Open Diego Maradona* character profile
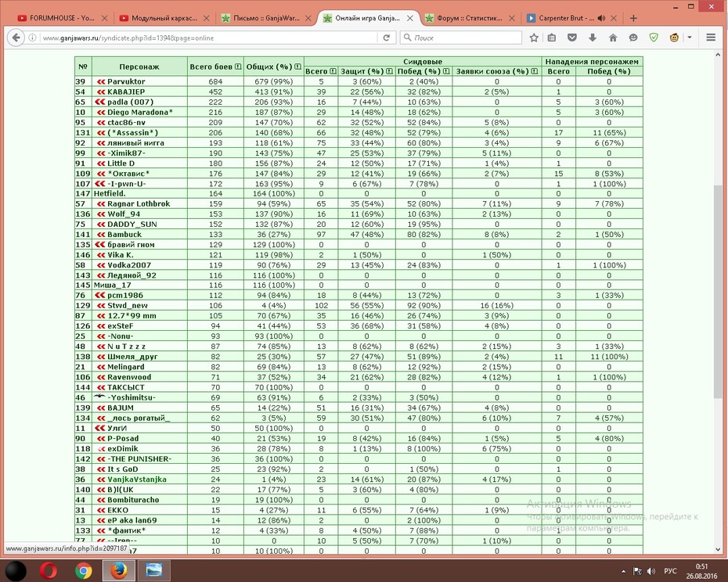This screenshot has width=728, height=582. [x=140, y=113]
